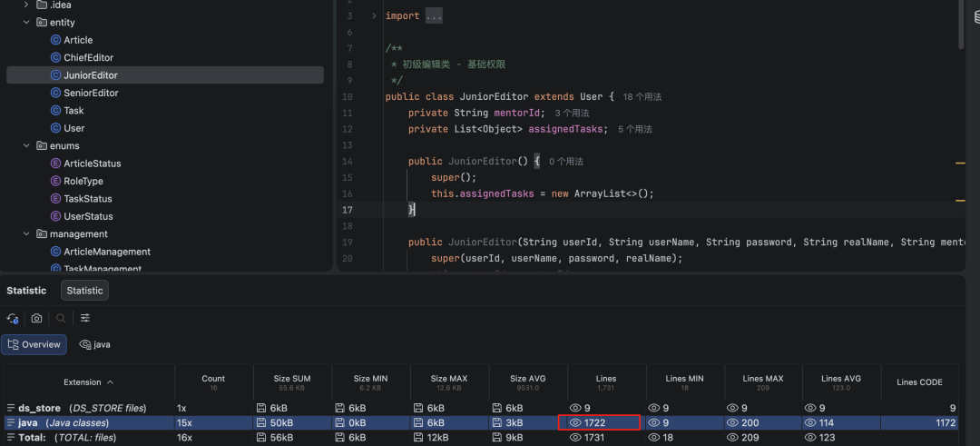Collapse the enums folder
This screenshot has width=980, height=446.
[26, 145]
